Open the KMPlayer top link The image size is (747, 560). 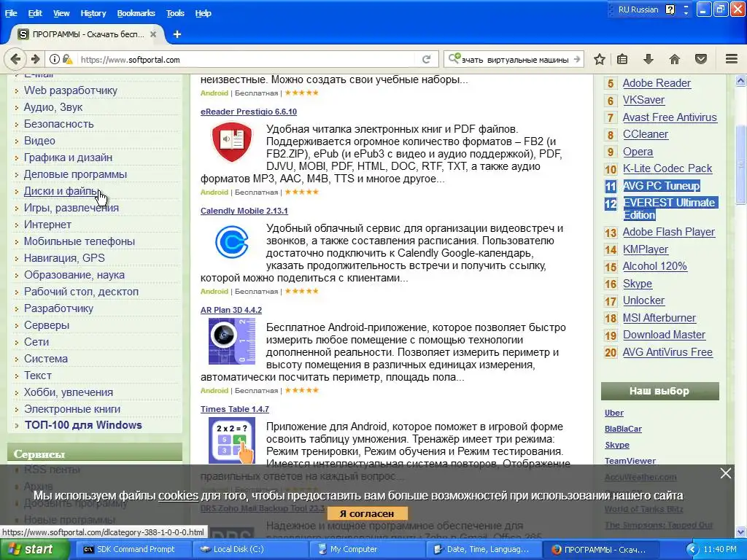tap(645, 249)
